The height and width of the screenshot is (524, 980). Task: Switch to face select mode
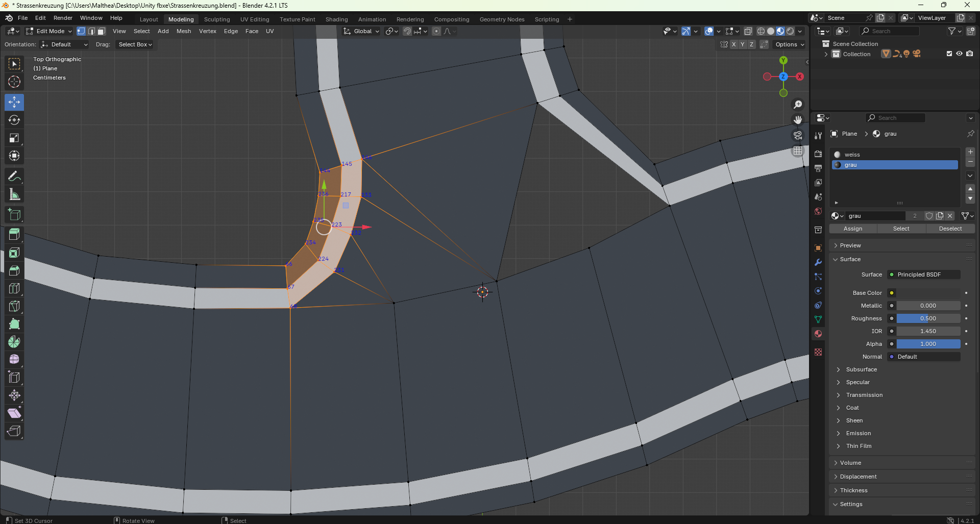coord(102,31)
